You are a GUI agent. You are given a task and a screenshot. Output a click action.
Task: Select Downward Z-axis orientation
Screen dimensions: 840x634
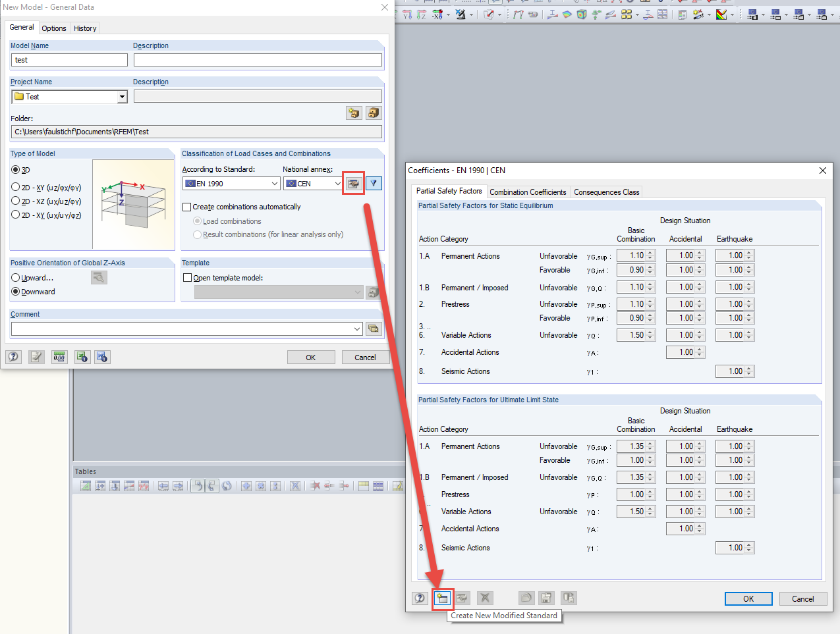16,292
